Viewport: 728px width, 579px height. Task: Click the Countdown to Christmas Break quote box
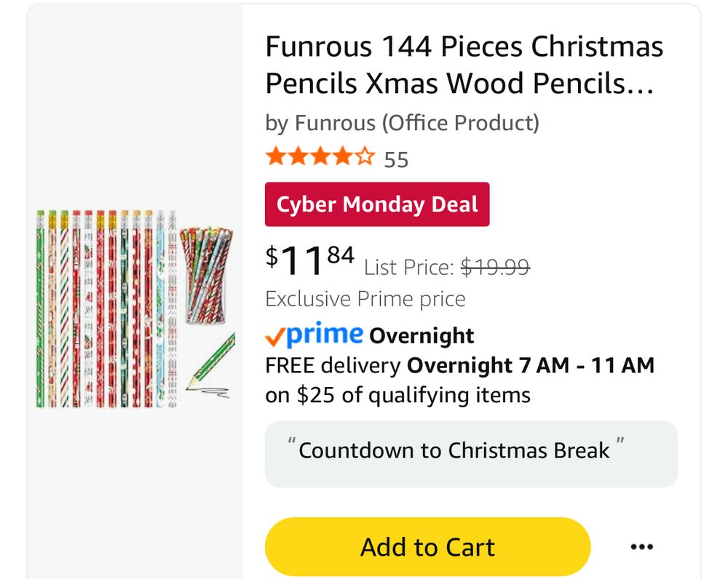point(470,454)
